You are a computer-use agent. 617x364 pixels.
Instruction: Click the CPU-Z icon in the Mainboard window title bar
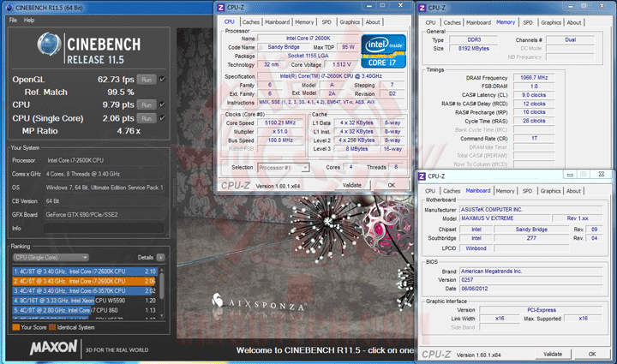click(x=422, y=176)
